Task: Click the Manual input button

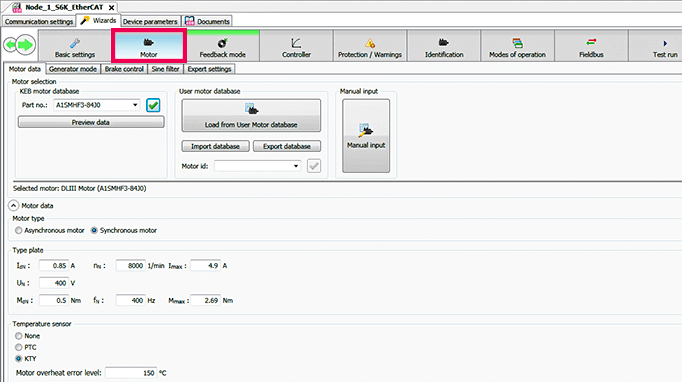Action: (x=366, y=136)
